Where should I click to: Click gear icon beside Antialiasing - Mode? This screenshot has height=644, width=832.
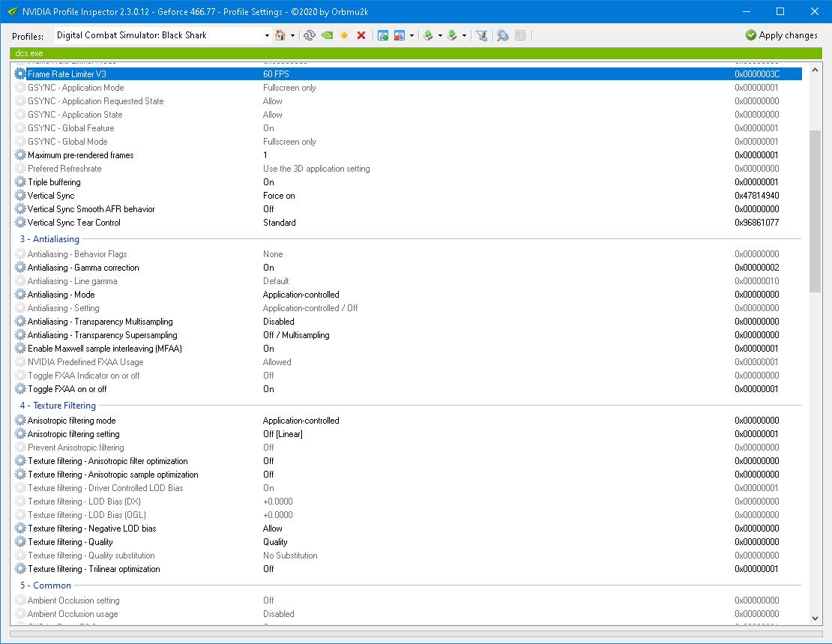[x=20, y=295]
